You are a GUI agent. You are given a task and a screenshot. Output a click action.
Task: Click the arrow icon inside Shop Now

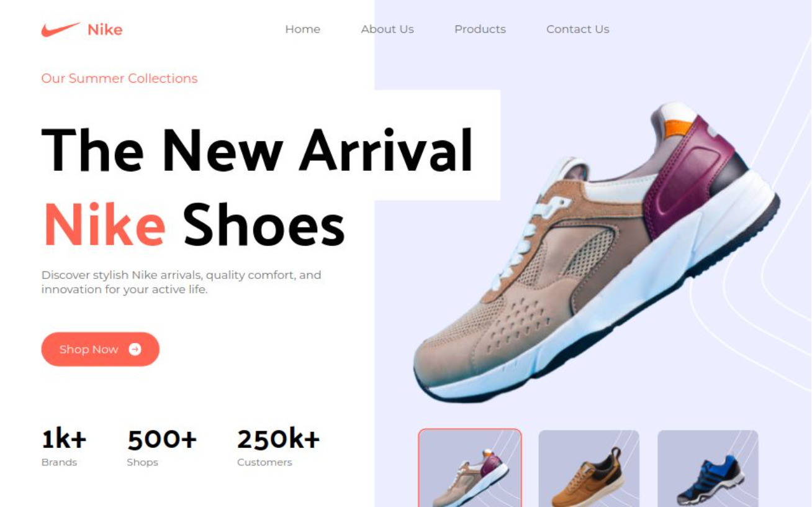135,349
